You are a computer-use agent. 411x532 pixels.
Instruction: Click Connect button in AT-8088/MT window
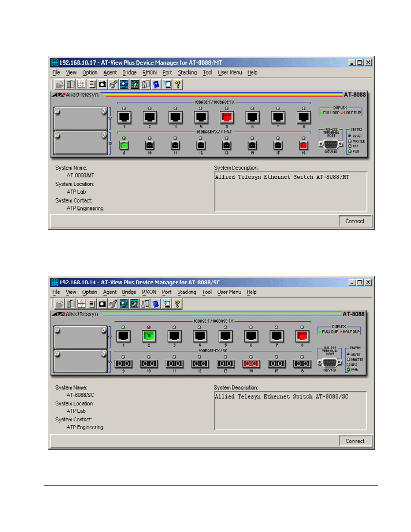[355, 221]
